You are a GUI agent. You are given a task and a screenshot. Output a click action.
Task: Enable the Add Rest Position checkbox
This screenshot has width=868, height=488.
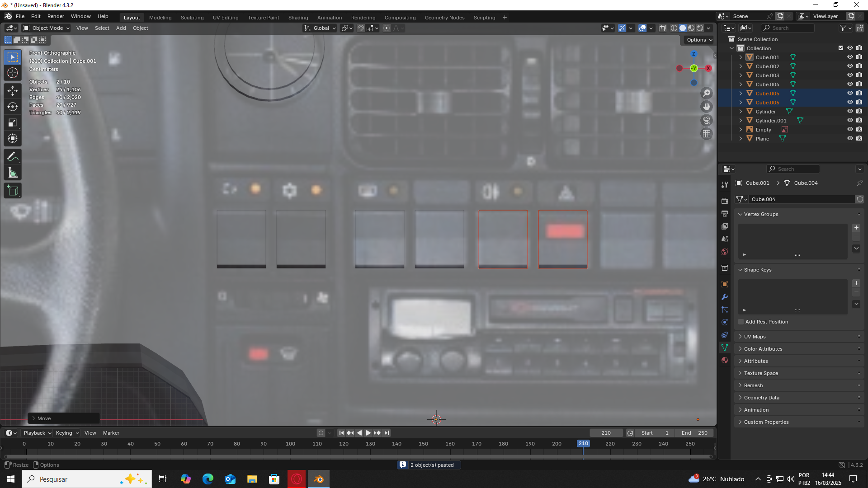pyautogui.click(x=741, y=322)
